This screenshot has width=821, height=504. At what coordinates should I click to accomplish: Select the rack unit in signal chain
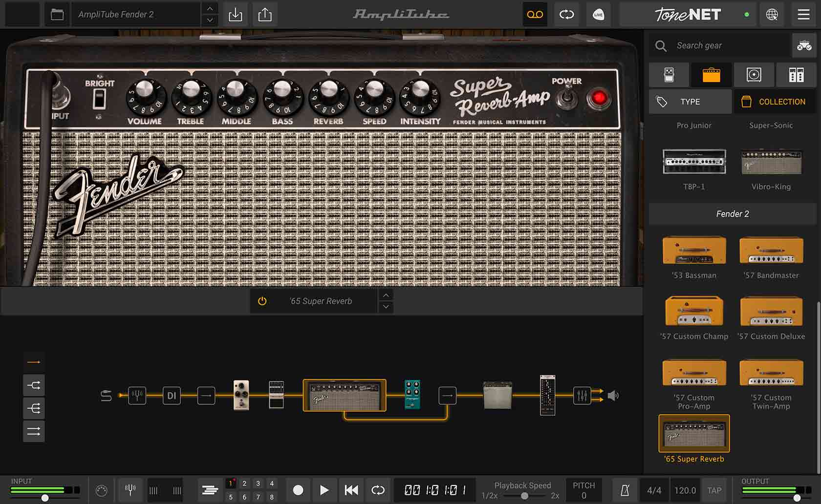tap(547, 395)
